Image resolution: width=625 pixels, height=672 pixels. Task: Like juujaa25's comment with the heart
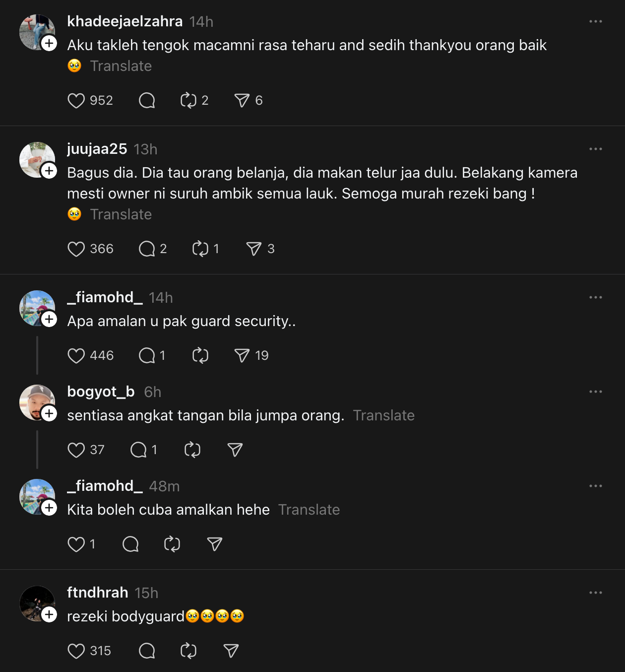click(76, 249)
